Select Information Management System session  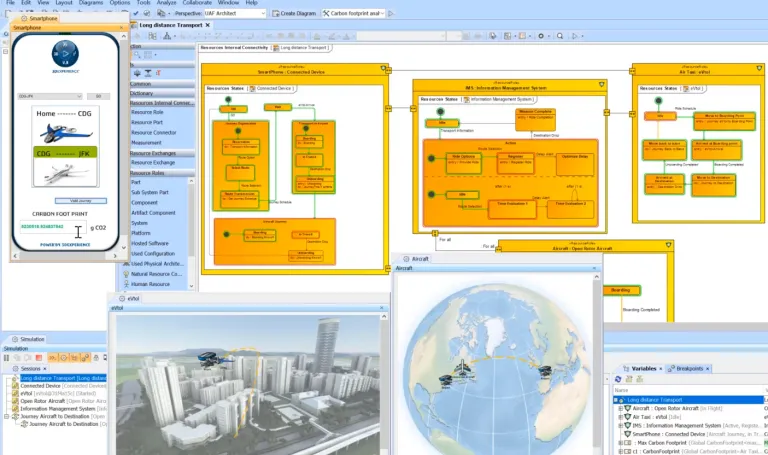(x=57, y=408)
